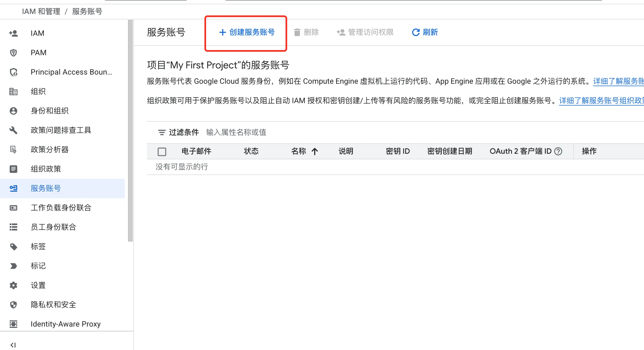
Task: Collapse the left navigation sidebar
Action: pos(13,345)
